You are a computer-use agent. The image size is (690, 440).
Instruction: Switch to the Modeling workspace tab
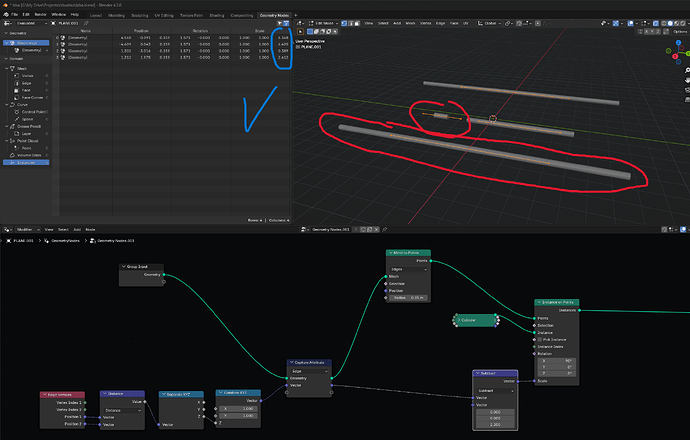(117, 15)
